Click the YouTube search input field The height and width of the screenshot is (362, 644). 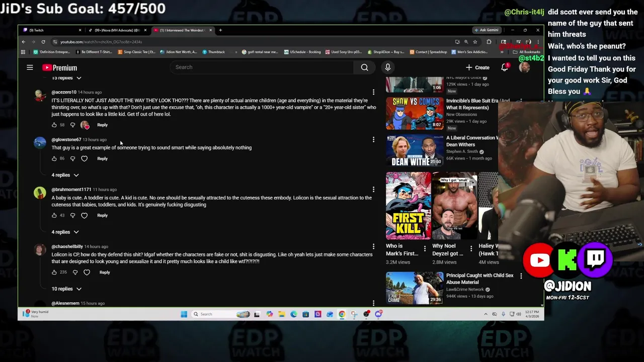coord(262,67)
